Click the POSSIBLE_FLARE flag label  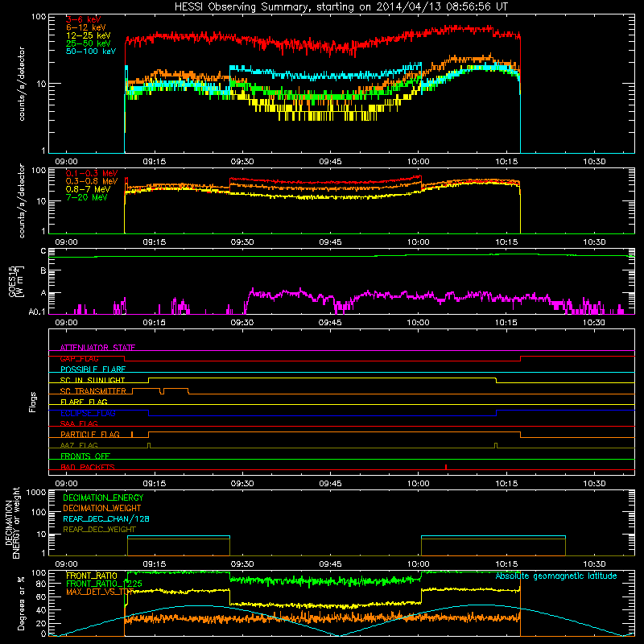pos(93,369)
